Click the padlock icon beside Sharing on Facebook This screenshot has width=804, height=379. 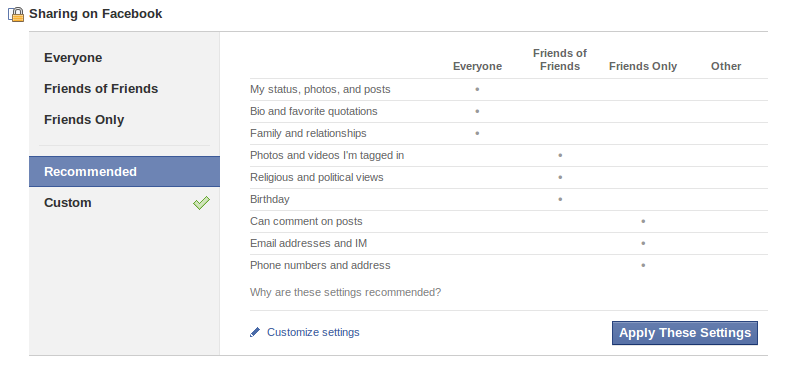coord(16,14)
